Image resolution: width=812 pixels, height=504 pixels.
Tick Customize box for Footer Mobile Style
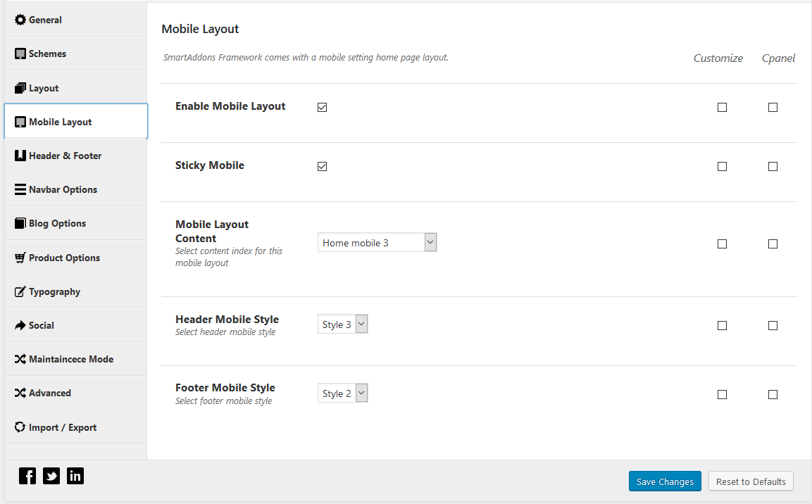coord(722,395)
